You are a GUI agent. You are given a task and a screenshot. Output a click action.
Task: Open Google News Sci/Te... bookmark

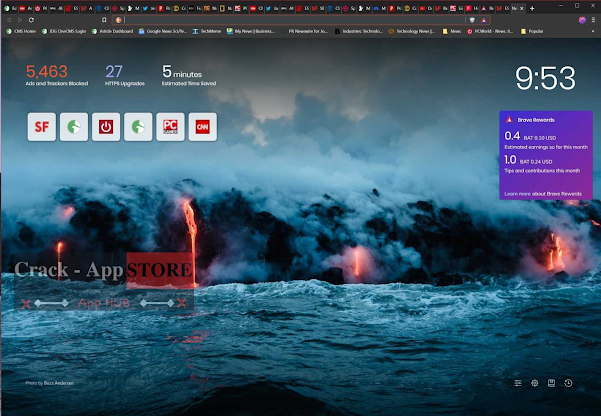point(163,31)
